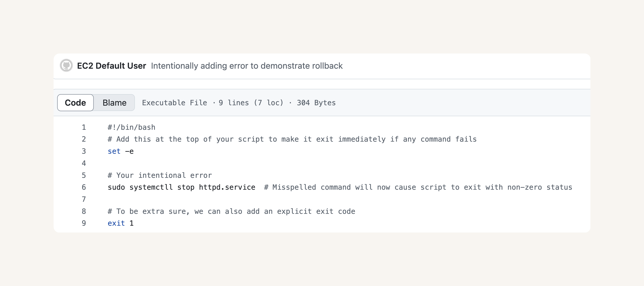
Task: Select line number 6
Action: (x=84, y=187)
